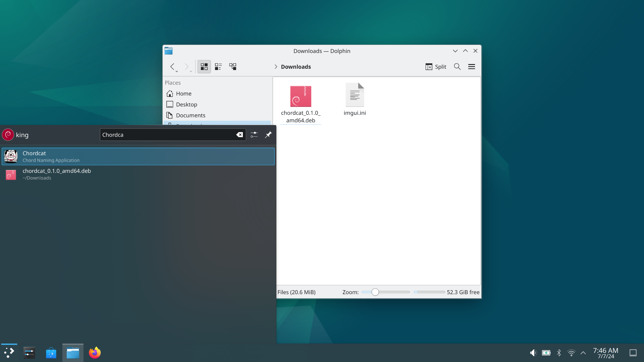The height and width of the screenshot is (362, 644).
Task: Open Wi-Fi networks in system tray
Action: click(x=571, y=353)
